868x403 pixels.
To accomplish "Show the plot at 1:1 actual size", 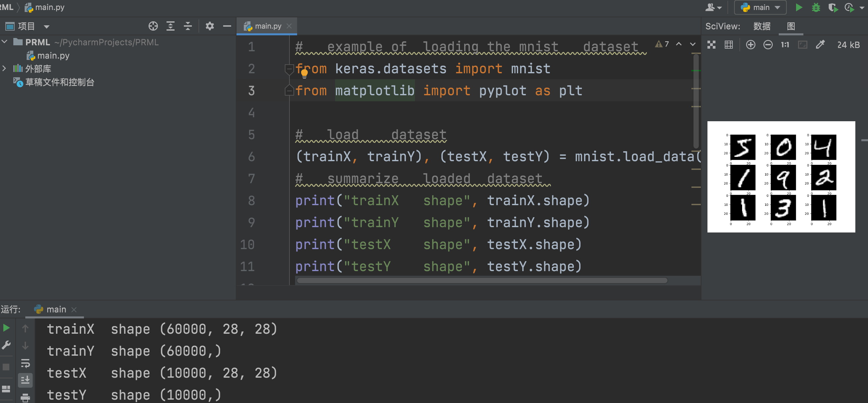I will click(x=785, y=44).
